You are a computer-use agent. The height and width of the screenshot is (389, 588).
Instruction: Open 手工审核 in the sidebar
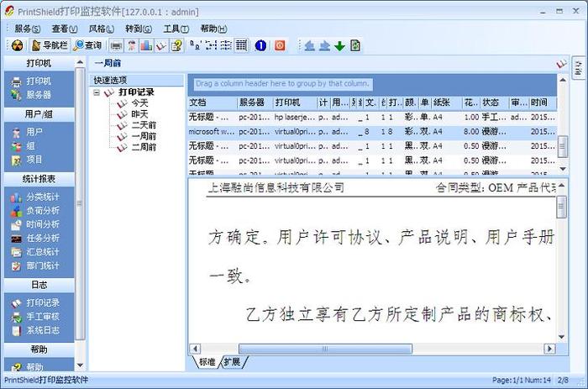35,317
